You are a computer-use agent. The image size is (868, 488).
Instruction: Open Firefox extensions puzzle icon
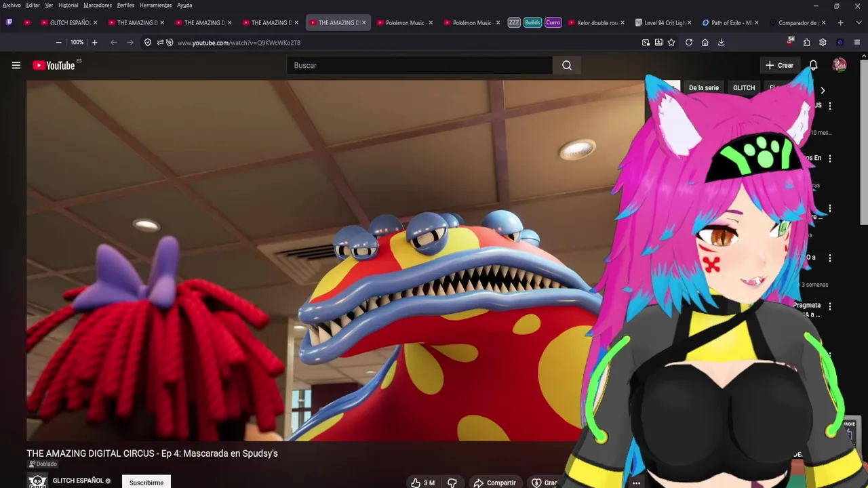pyautogui.click(x=806, y=42)
